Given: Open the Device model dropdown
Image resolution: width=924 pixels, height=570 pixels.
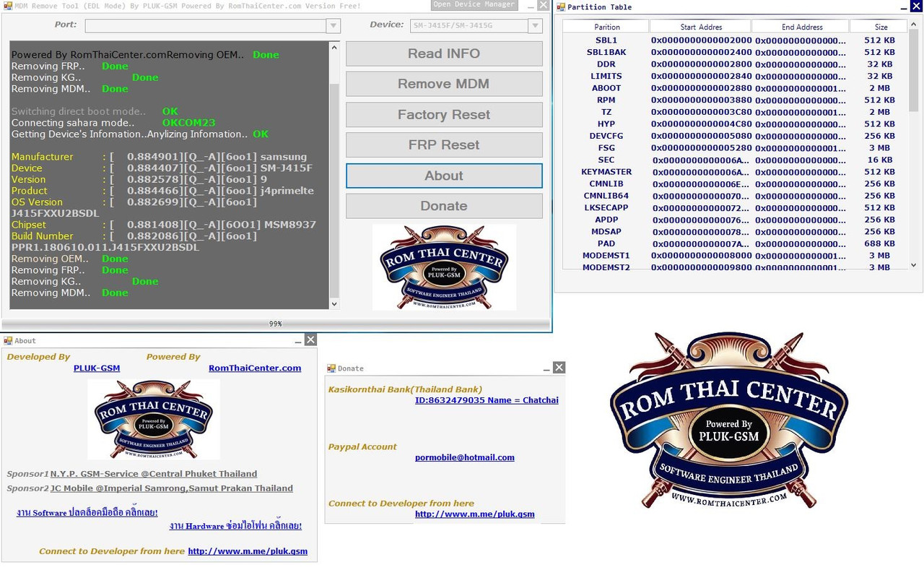Looking at the screenshot, I should coord(534,26).
